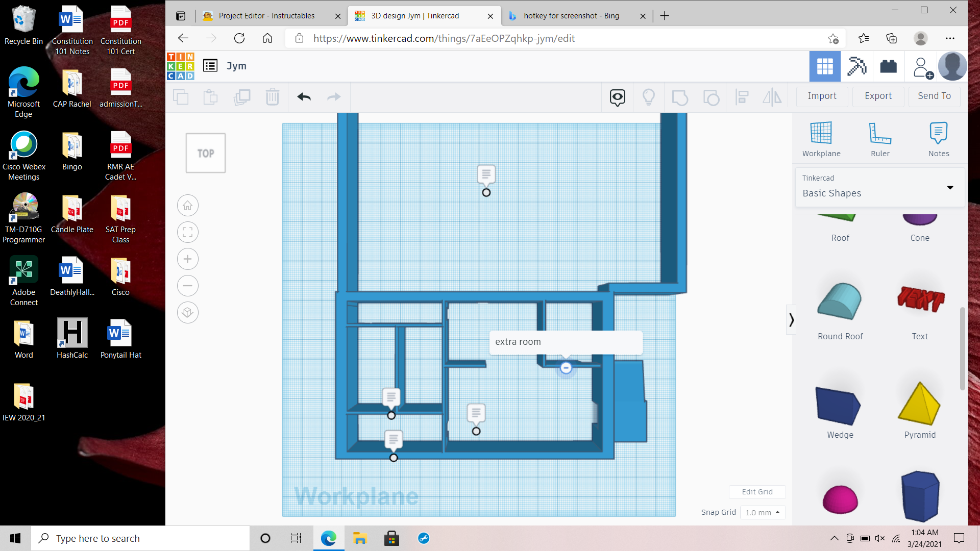
Task: Click the extra room note text field
Action: tap(566, 342)
